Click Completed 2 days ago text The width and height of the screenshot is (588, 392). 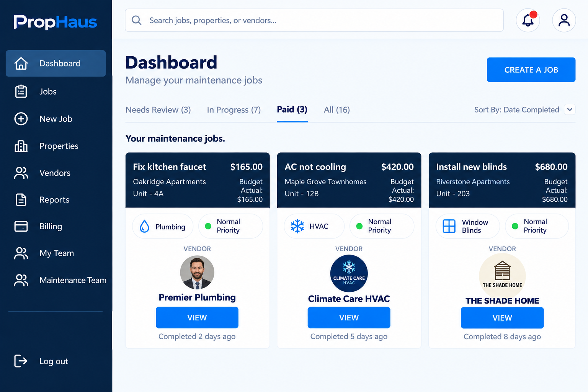[x=197, y=336]
